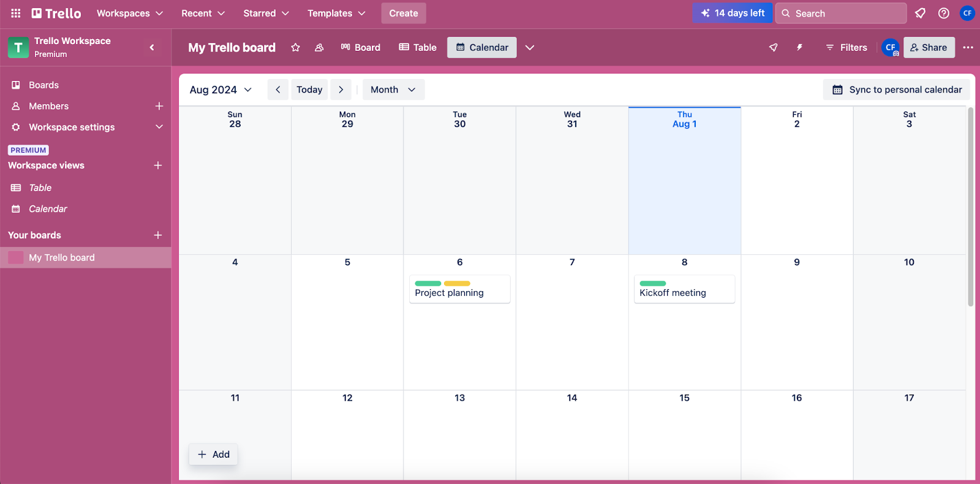Open the board menu three dots

click(968, 47)
